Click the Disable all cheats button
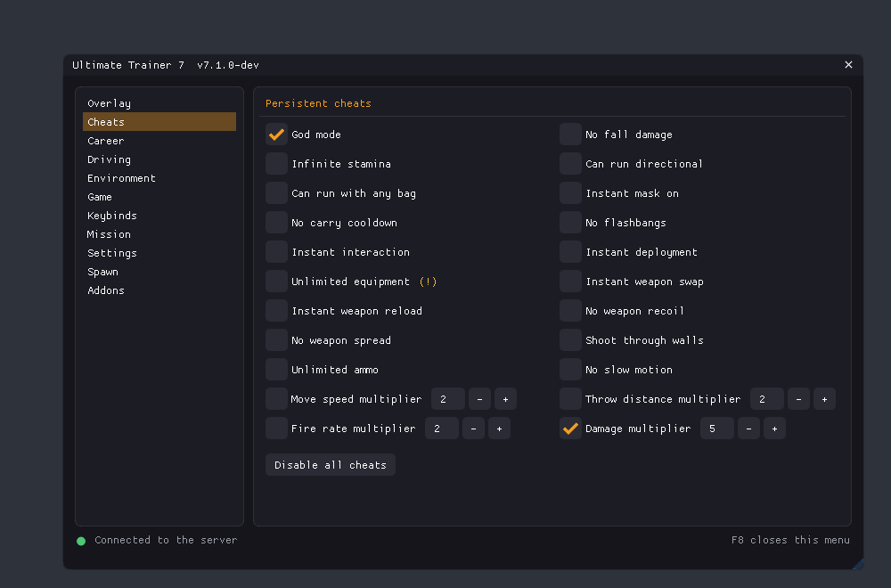Image resolution: width=891 pixels, height=588 pixels. click(x=331, y=465)
